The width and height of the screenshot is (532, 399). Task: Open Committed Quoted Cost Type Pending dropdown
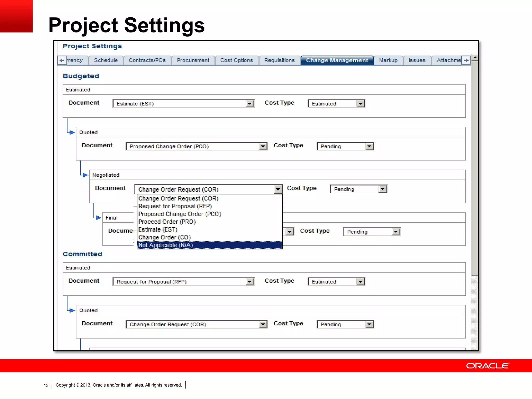click(x=345, y=324)
